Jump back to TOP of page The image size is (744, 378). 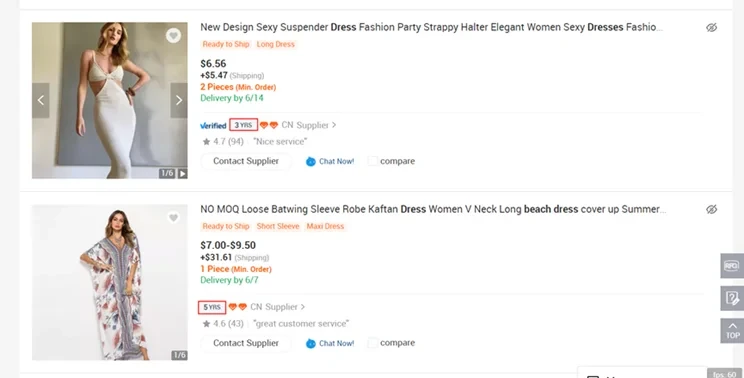click(732, 330)
